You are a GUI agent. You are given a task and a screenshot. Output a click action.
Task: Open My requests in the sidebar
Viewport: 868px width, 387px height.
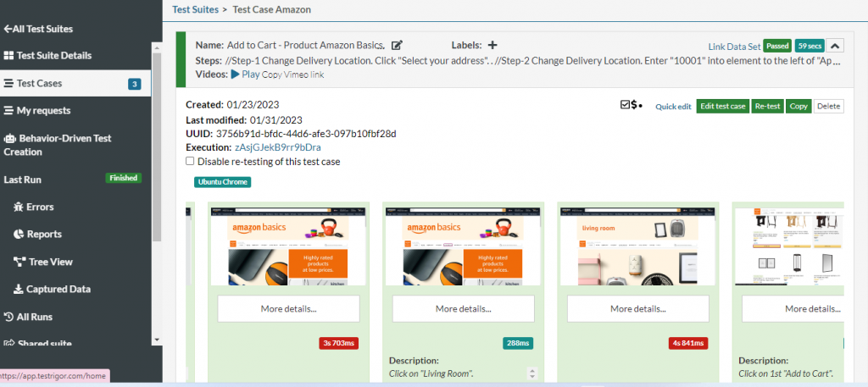click(x=42, y=110)
